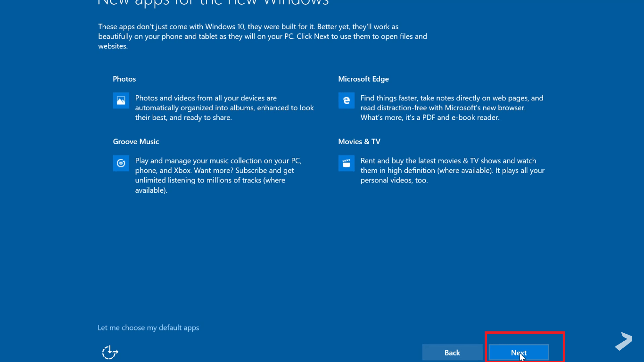644x362 pixels.
Task: Select the Microsoft Edge heading
Action: click(x=363, y=79)
